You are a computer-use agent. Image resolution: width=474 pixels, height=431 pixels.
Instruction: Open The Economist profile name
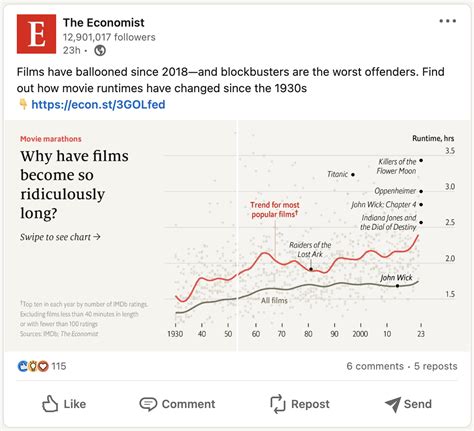coord(104,23)
